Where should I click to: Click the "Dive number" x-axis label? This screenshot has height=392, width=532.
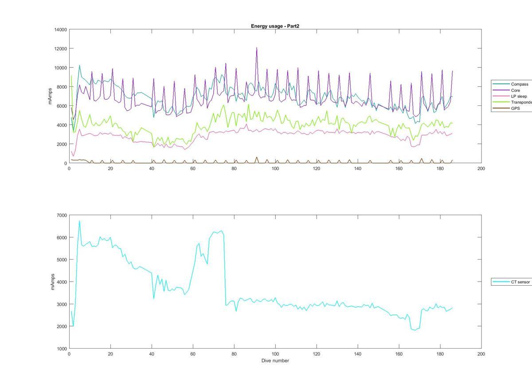(x=275, y=361)
